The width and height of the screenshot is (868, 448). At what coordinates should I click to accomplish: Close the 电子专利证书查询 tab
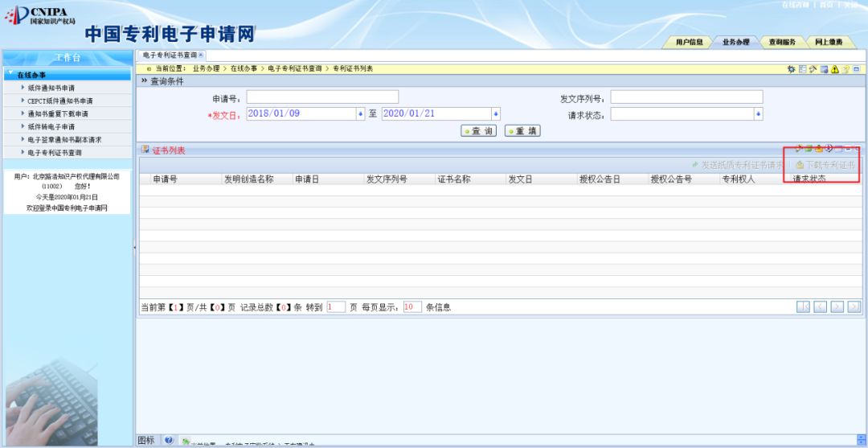pos(201,55)
